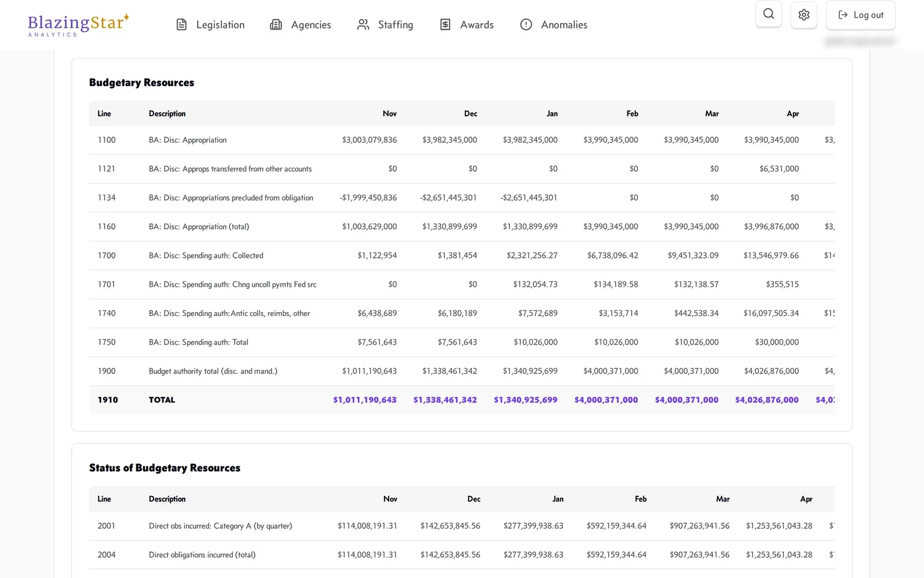Click the Anomalies alert icon
The width and height of the screenshot is (924, 578).
(x=526, y=24)
